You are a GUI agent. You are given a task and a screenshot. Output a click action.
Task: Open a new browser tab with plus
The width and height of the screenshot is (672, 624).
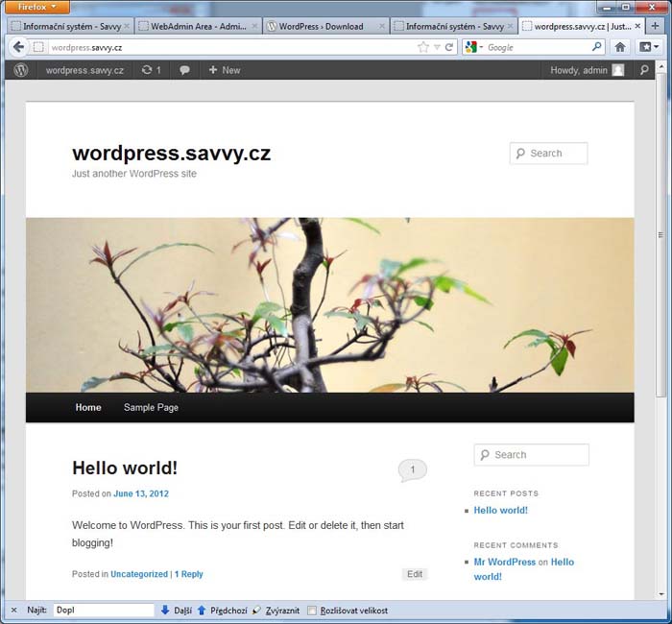tap(655, 26)
